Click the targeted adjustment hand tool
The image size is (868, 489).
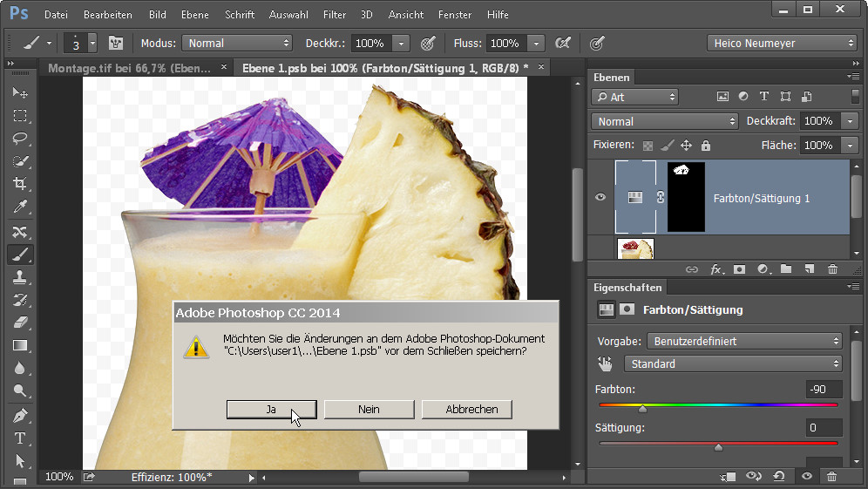click(605, 363)
